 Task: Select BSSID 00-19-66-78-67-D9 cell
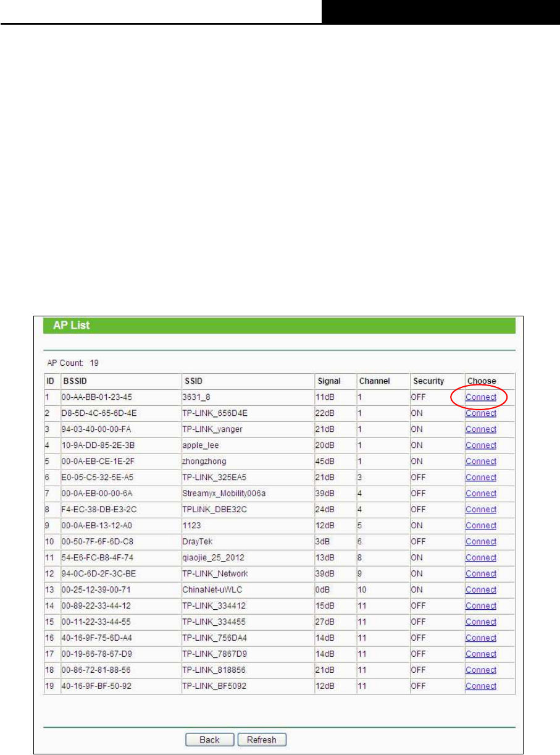point(120,654)
